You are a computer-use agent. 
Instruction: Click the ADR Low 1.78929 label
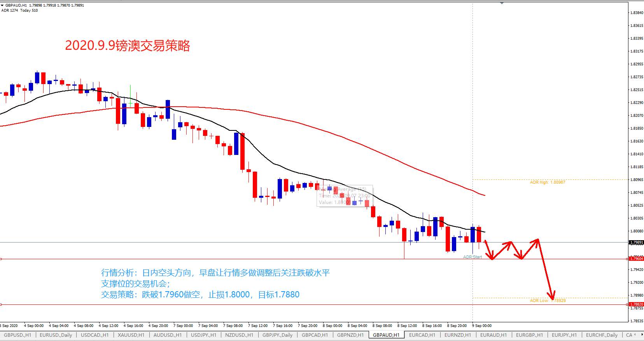pos(548,301)
